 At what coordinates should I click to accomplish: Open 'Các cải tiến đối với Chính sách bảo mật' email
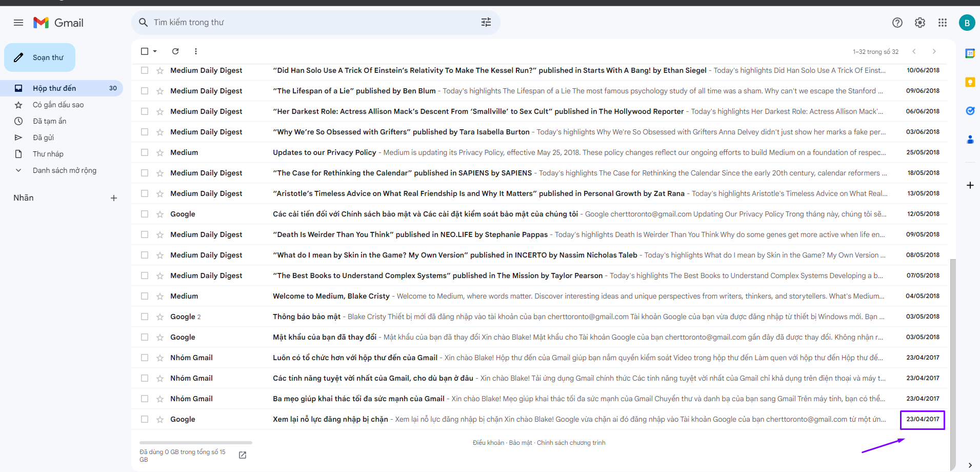[x=539, y=214]
